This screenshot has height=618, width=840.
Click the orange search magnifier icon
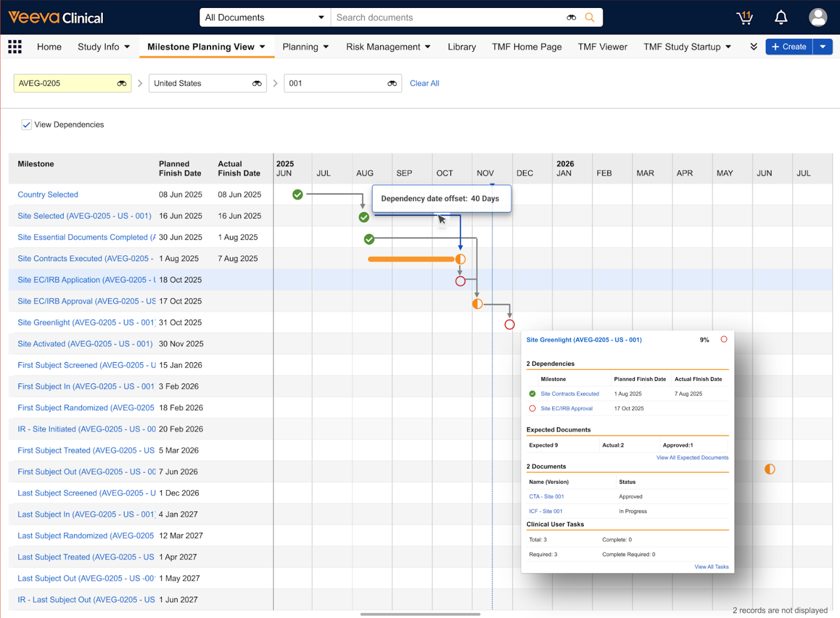589,18
